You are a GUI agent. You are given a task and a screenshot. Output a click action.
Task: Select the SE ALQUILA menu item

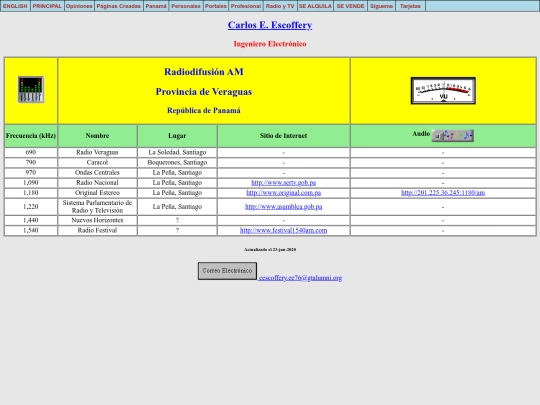[x=315, y=6]
